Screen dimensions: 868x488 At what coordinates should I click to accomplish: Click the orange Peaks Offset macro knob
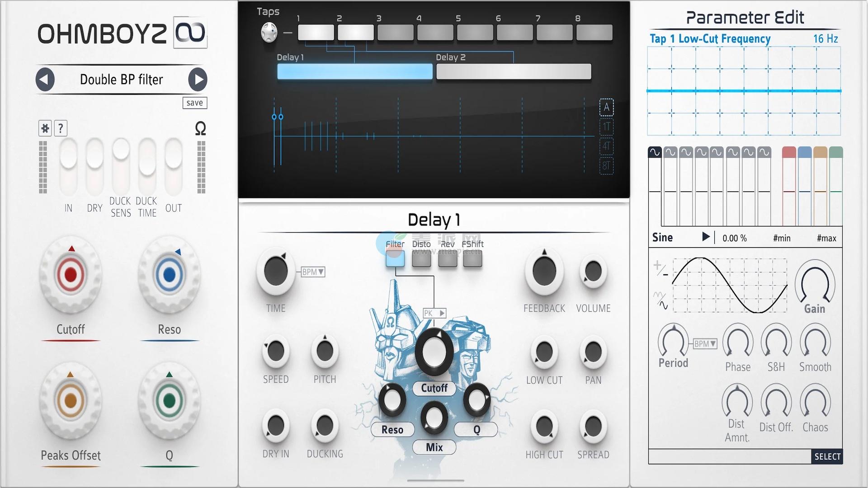[x=71, y=400]
